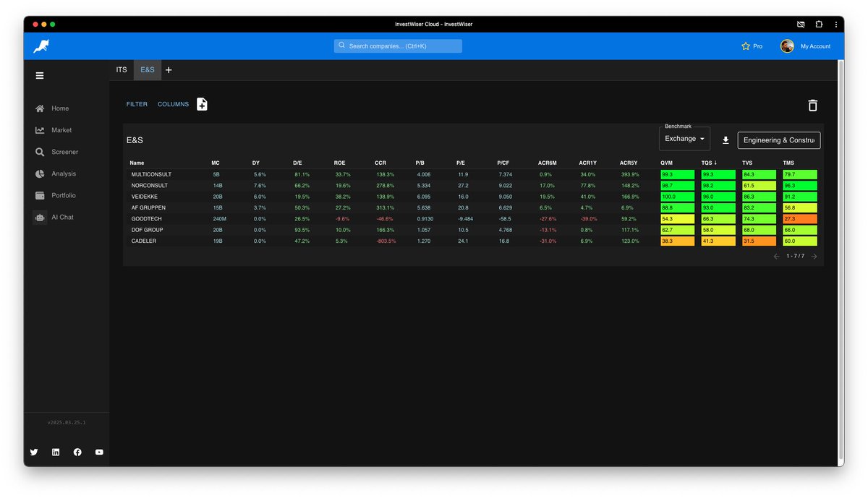This screenshot has width=868, height=498.
Task: Open InvestWiser Twitter link icon
Action: (x=34, y=452)
